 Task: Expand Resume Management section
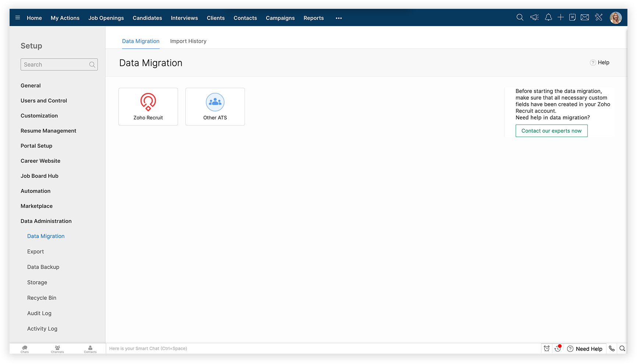(x=49, y=131)
